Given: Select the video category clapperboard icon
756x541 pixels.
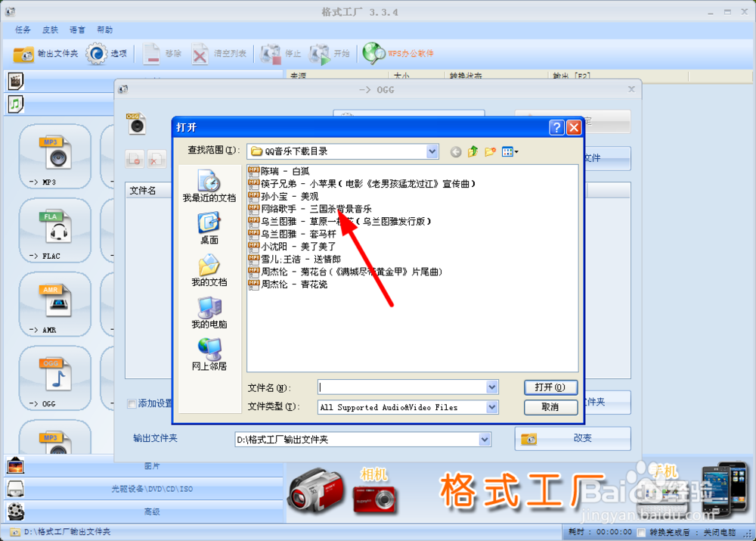Looking at the screenshot, I should [15, 81].
